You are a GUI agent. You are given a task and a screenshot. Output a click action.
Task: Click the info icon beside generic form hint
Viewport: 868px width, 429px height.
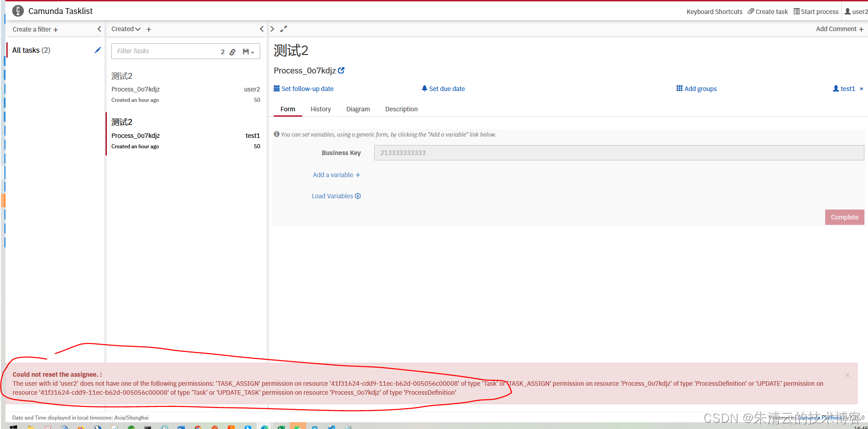(276, 134)
